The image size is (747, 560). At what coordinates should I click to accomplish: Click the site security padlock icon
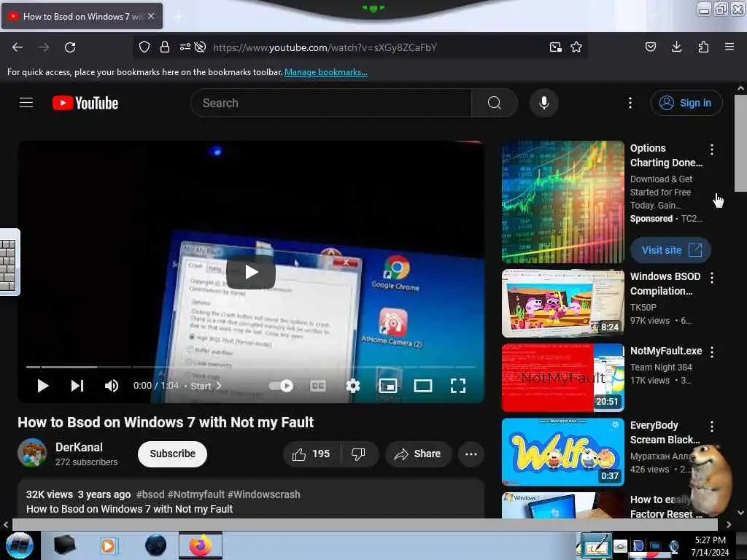(165, 47)
